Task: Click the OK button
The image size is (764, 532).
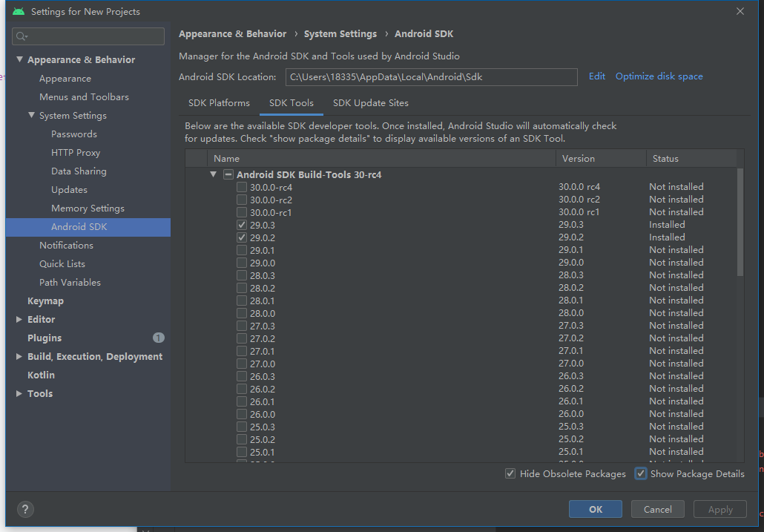Action: (596, 509)
